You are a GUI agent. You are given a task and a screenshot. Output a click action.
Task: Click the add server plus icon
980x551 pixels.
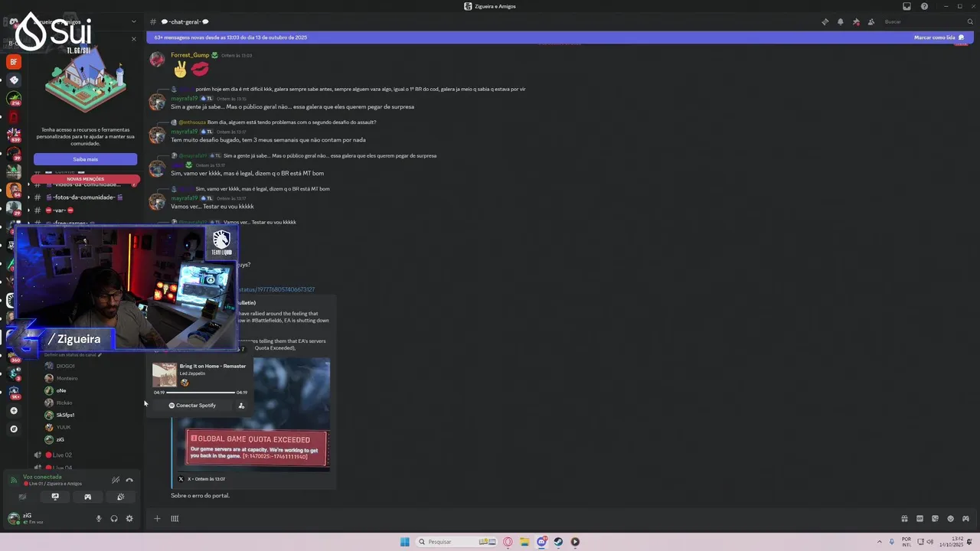pyautogui.click(x=13, y=411)
